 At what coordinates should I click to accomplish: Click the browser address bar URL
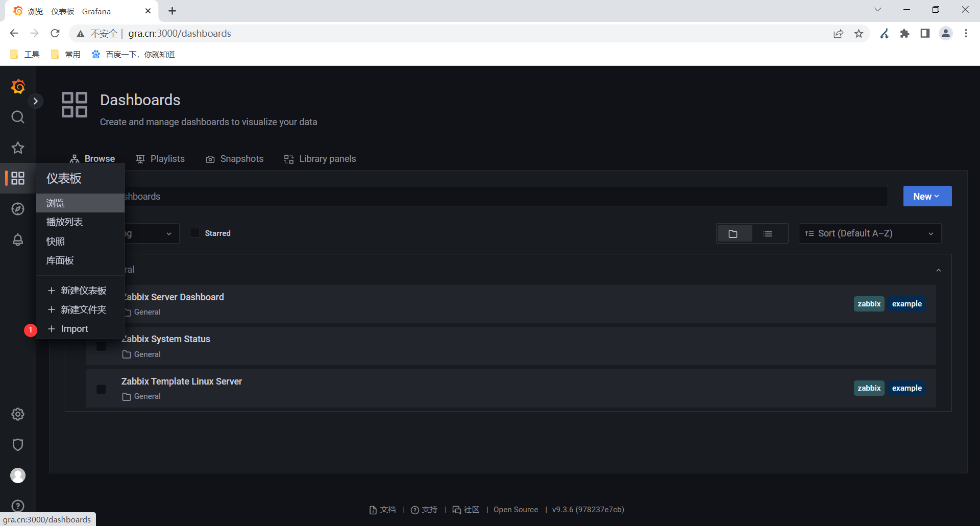(x=180, y=33)
